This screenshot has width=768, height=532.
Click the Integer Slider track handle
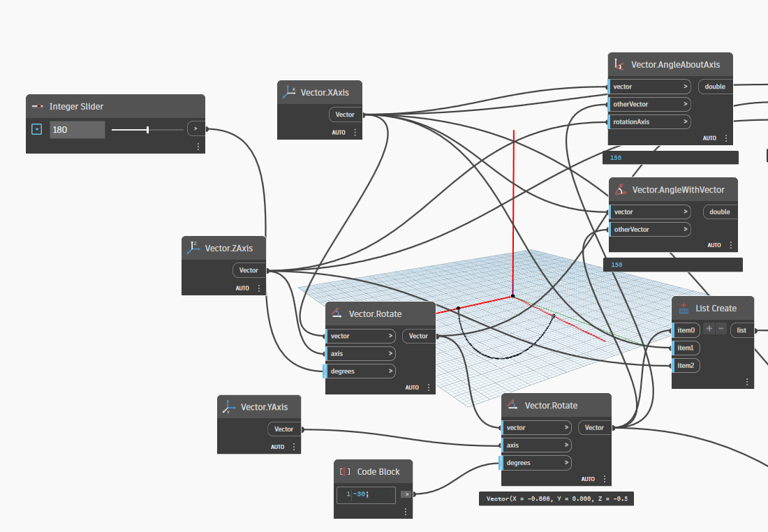[147, 129]
